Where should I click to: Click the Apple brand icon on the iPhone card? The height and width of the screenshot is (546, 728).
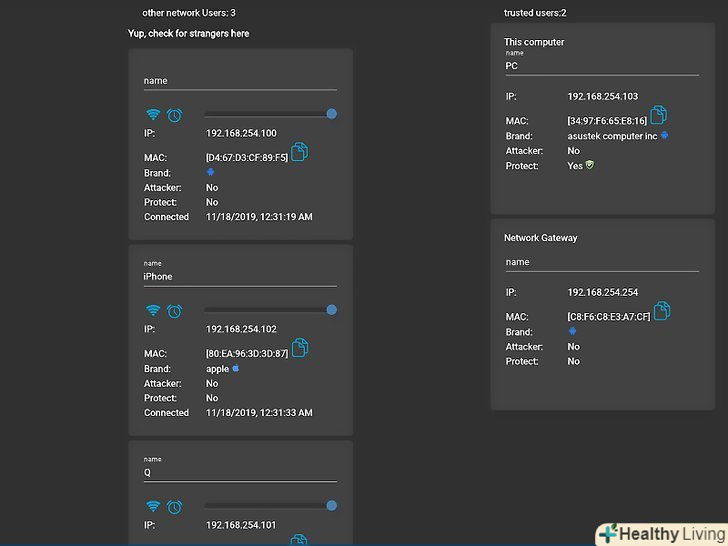(236, 368)
